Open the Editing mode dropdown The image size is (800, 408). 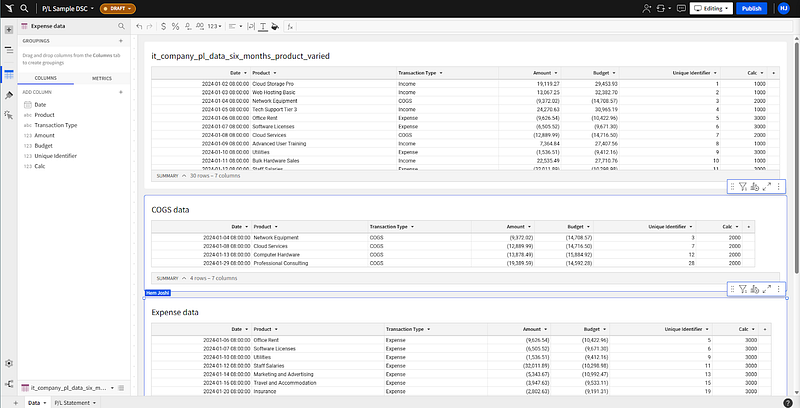(711, 8)
